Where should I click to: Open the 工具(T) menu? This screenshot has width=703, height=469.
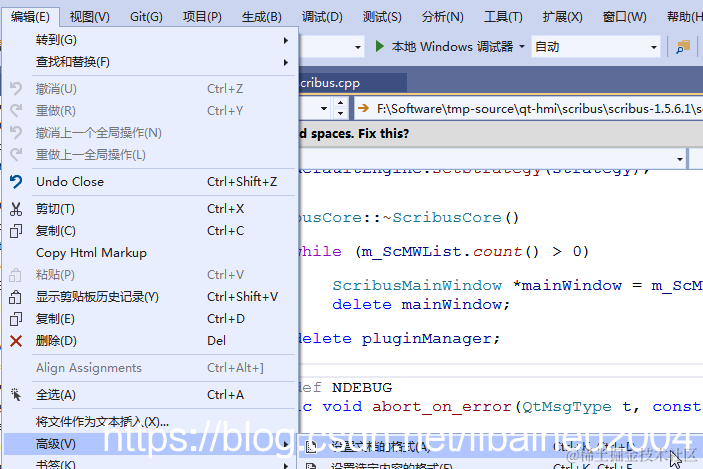tap(503, 17)
